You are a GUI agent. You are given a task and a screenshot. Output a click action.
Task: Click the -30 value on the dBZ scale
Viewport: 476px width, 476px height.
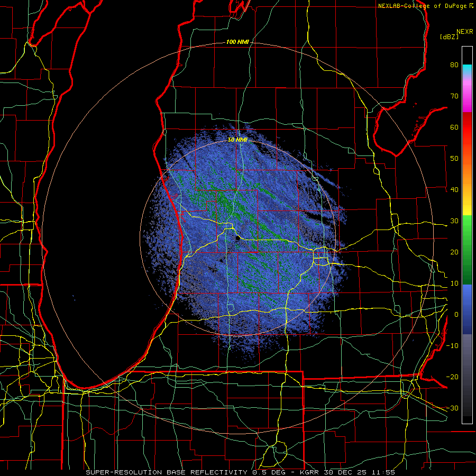[452, 408]
